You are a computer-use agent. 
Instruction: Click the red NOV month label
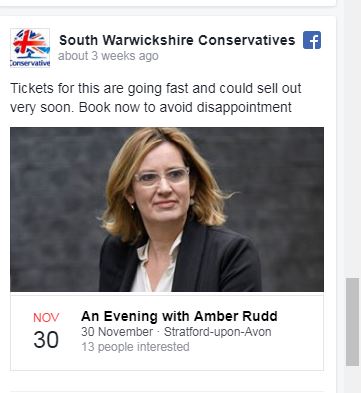46,318
